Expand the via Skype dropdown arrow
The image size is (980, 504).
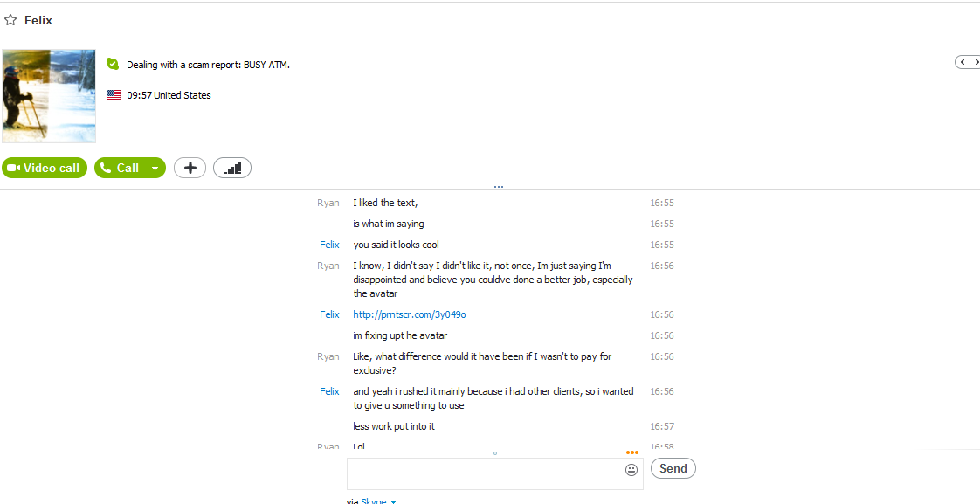point(393,501)
